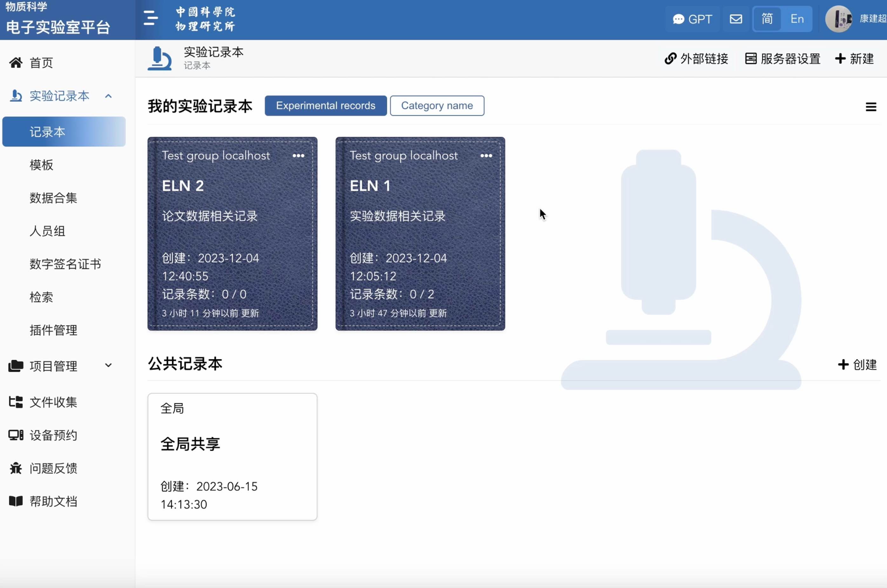The height and width of the screenshot is (588, 887).
Task: Select Experimental records filter
Action: tap(325, 106)
